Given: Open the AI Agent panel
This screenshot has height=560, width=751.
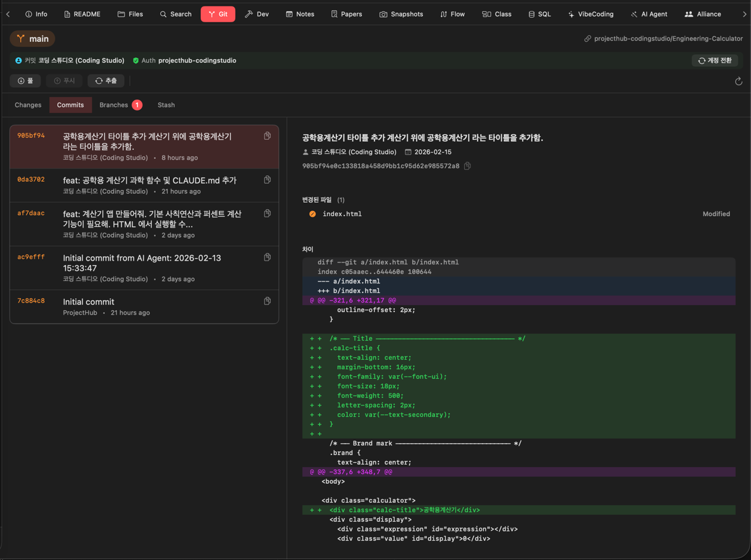Looking at the screenshot, I should 649,13.
